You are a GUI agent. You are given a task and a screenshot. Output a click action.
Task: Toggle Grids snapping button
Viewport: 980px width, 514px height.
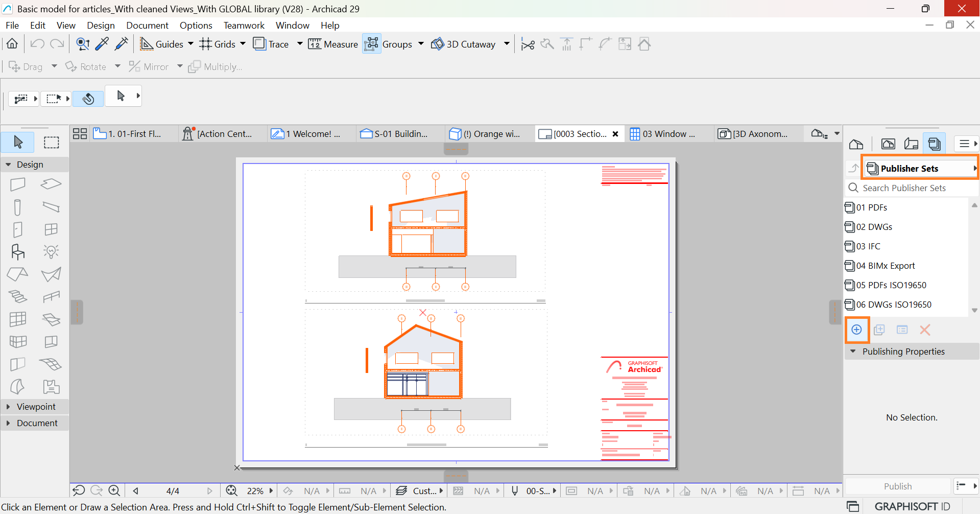tap(218, 44)
